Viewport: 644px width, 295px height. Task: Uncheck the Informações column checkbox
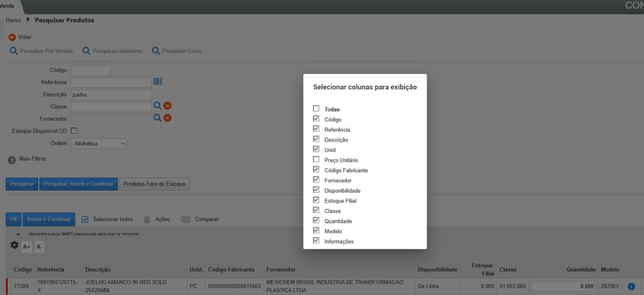click(x=316, y=240)
